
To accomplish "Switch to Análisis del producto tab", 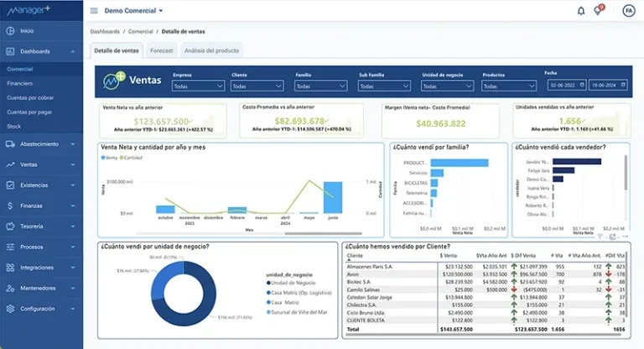I will coord(211,50).
